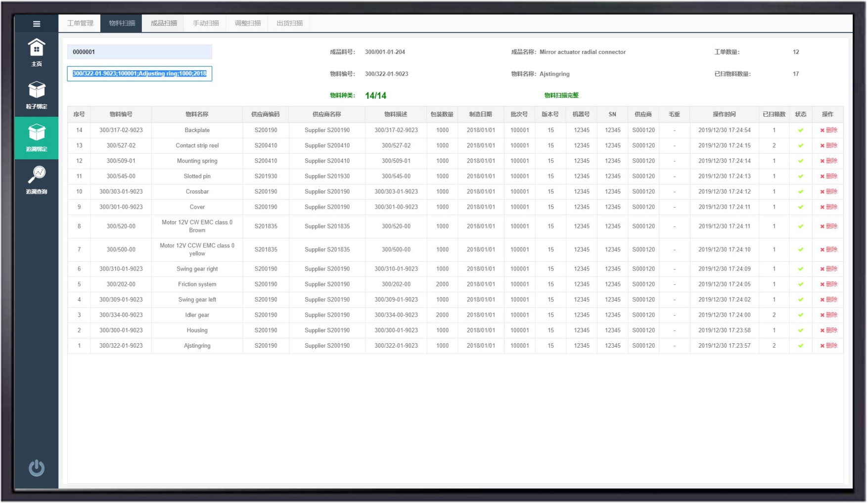Click the 包装数量 column header
Screen dimensions: 868x503
pos(442,114)
